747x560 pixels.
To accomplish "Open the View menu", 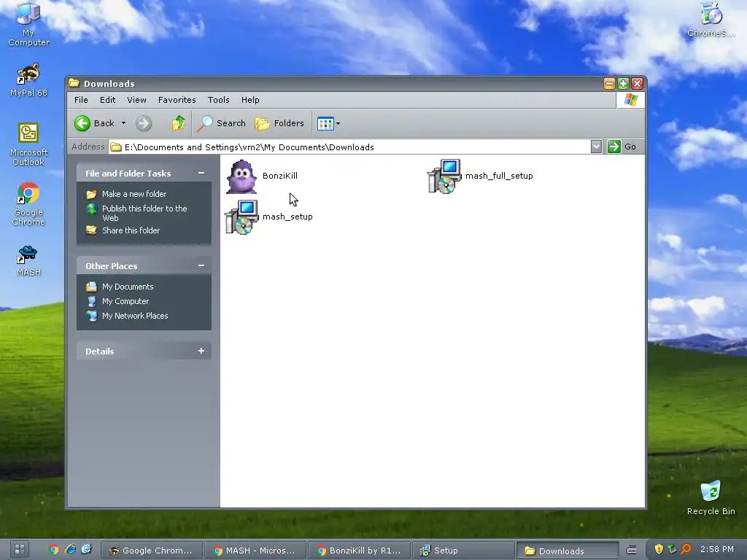I will tap(136, 100).
